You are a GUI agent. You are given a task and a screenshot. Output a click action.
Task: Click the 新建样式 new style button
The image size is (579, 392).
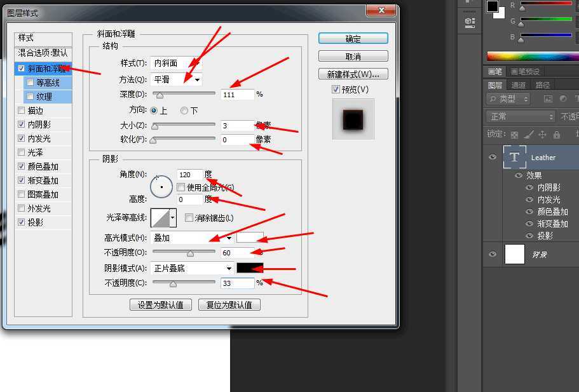coord(353,73)
